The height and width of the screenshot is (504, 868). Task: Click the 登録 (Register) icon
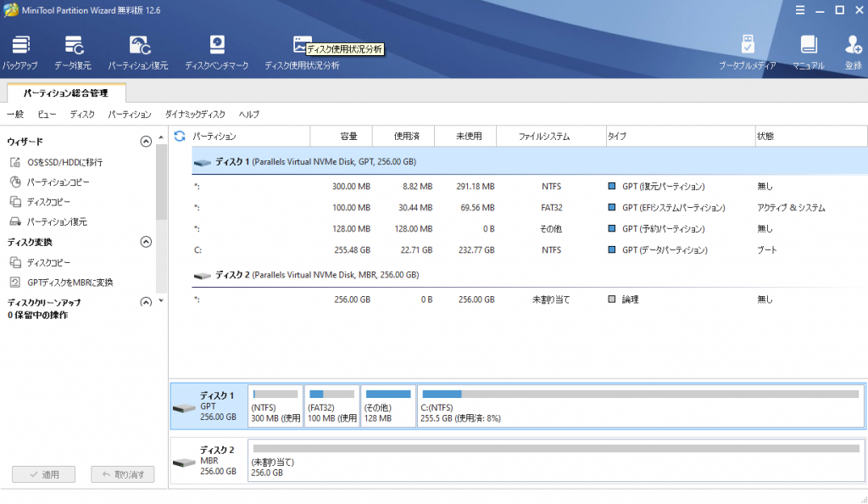pyautogui.click(x=853, y=52)
